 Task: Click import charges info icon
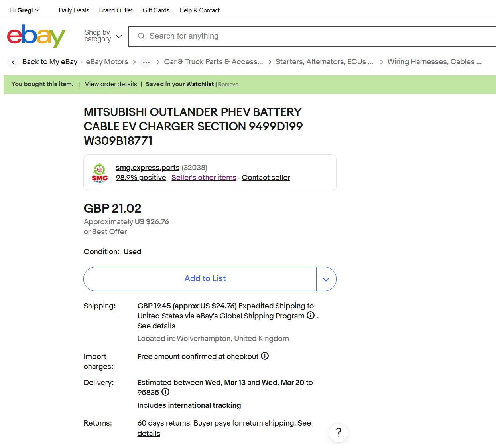coord(265,356)
